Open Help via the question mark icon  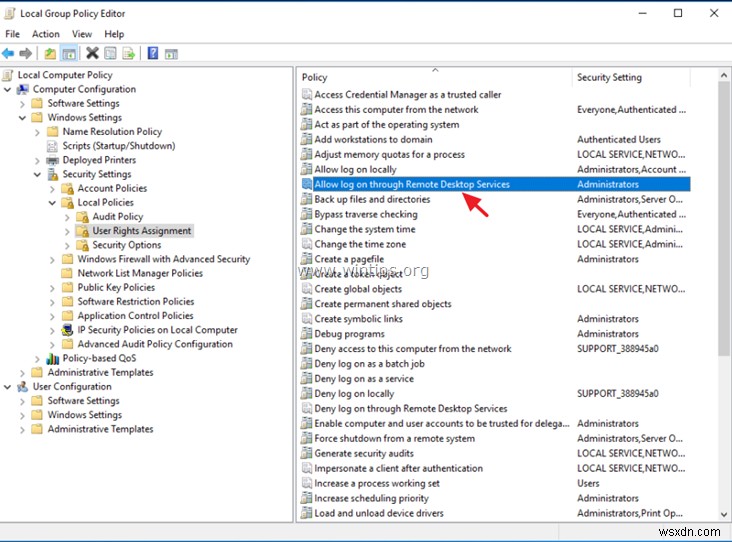pyautogui.click(x=153, y=53)
